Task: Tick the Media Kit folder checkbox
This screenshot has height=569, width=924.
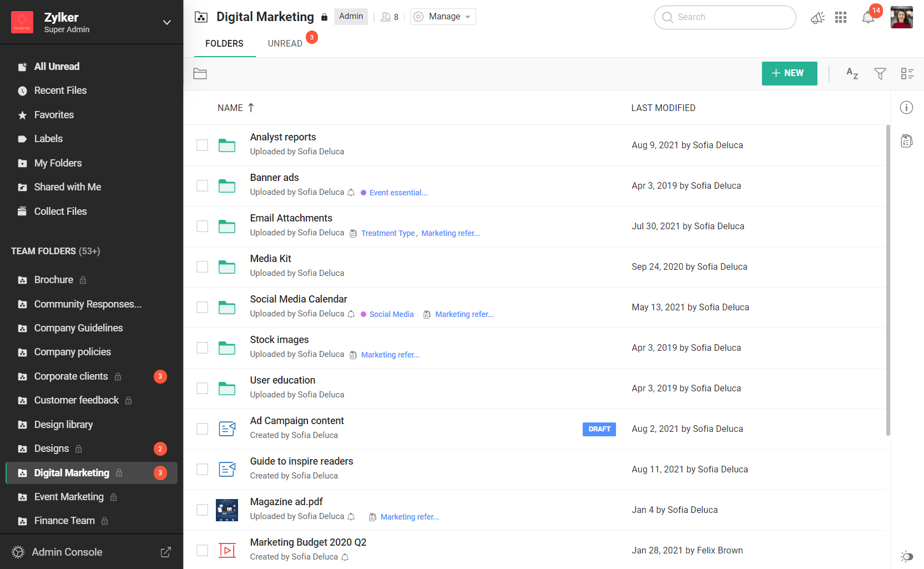Action: point(203,267)
